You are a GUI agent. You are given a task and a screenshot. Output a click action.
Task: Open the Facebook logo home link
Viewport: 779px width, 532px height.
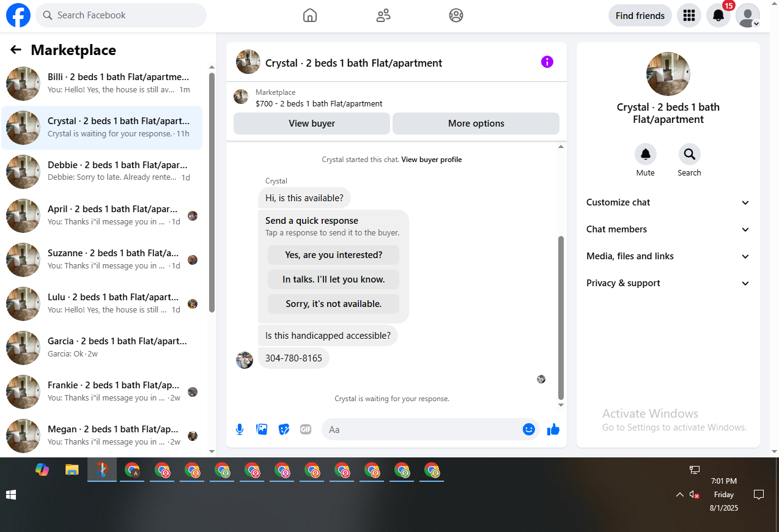click(x=18, y=15)
